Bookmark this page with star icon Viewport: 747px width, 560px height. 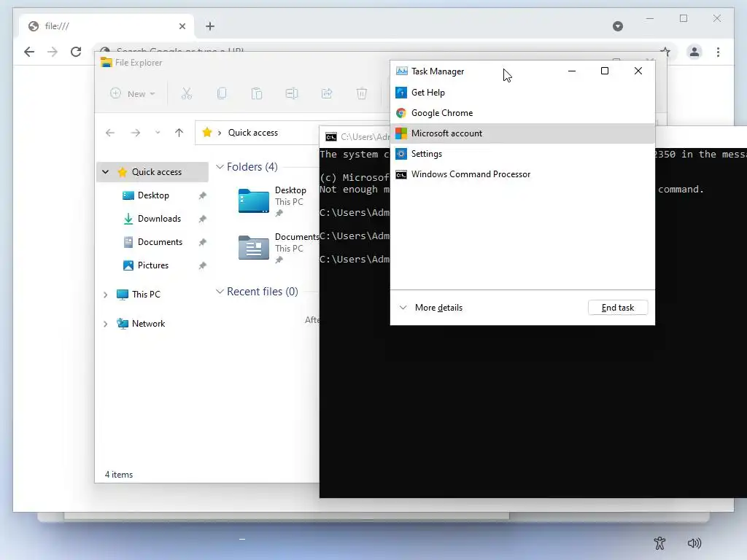(665, 52)
